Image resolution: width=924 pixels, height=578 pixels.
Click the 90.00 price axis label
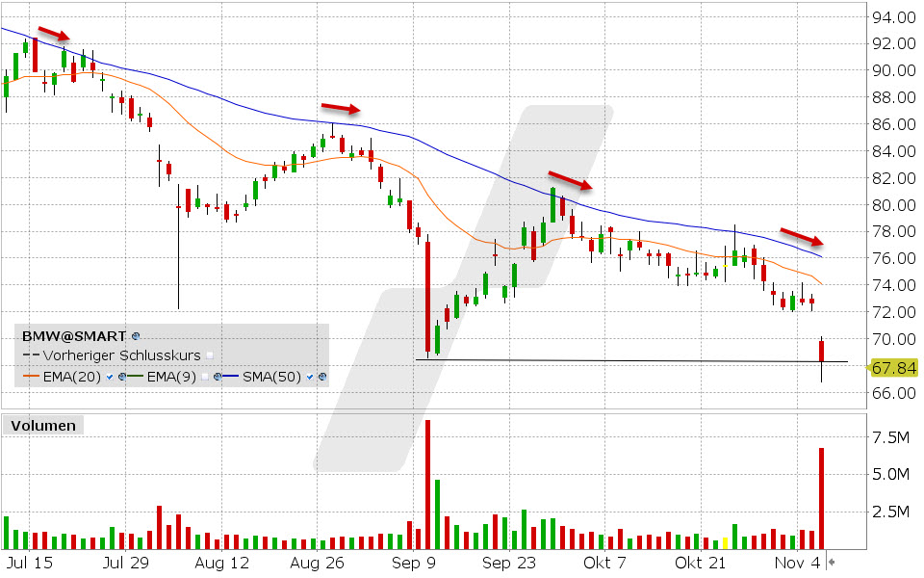(894, 70)
